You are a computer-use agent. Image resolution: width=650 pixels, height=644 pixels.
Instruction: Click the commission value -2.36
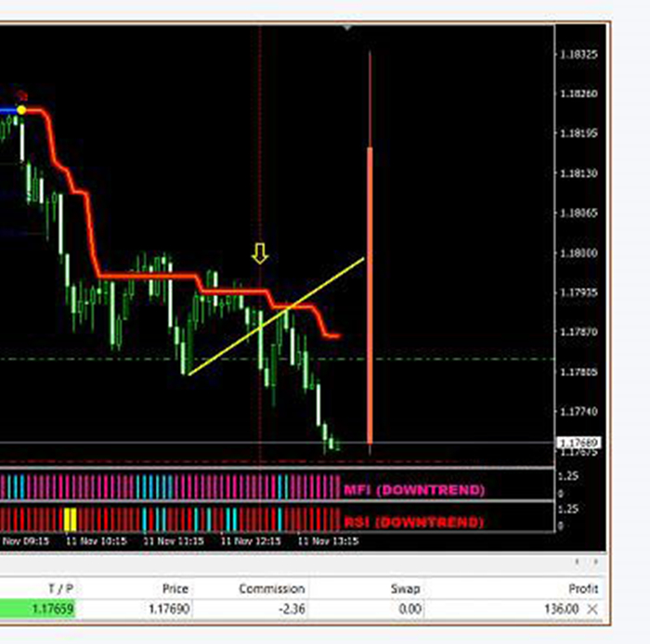[x=292, y=609]
